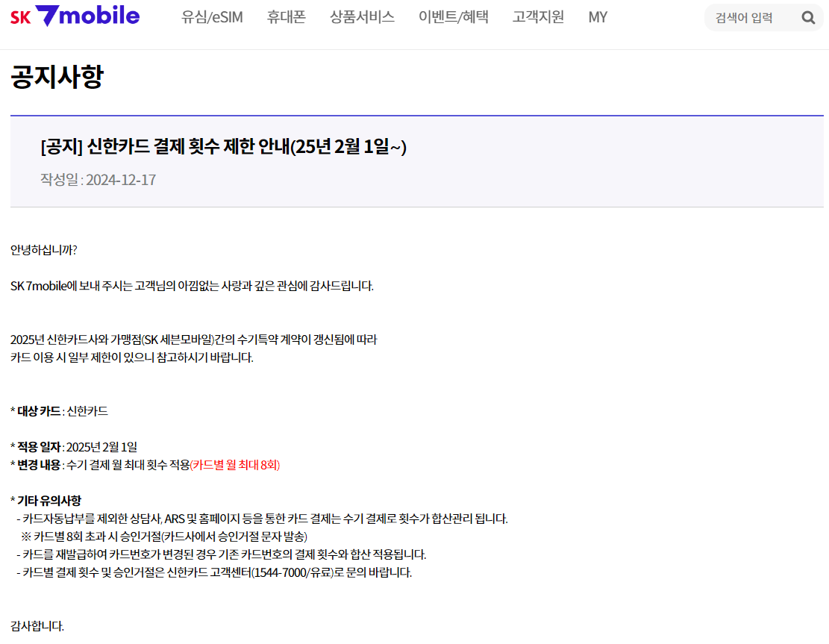
Task: Open the 이벤트/혜택 menu
Action: [453, 17]
